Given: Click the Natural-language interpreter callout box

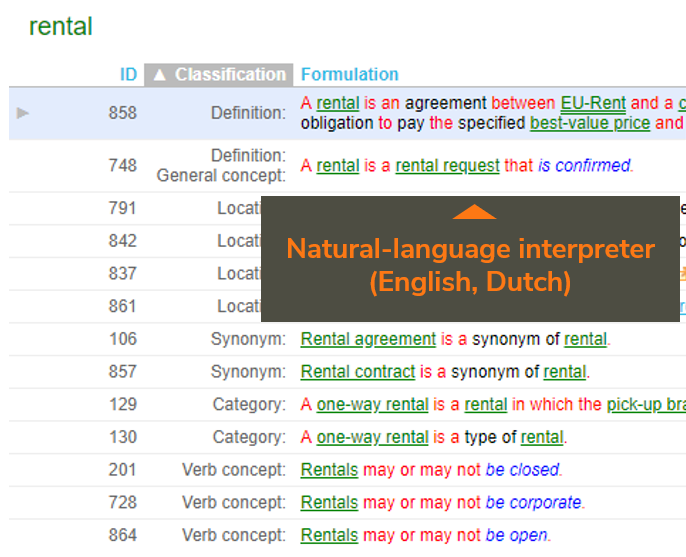Looking at the screenshot, I should click(x=470, y=265).
